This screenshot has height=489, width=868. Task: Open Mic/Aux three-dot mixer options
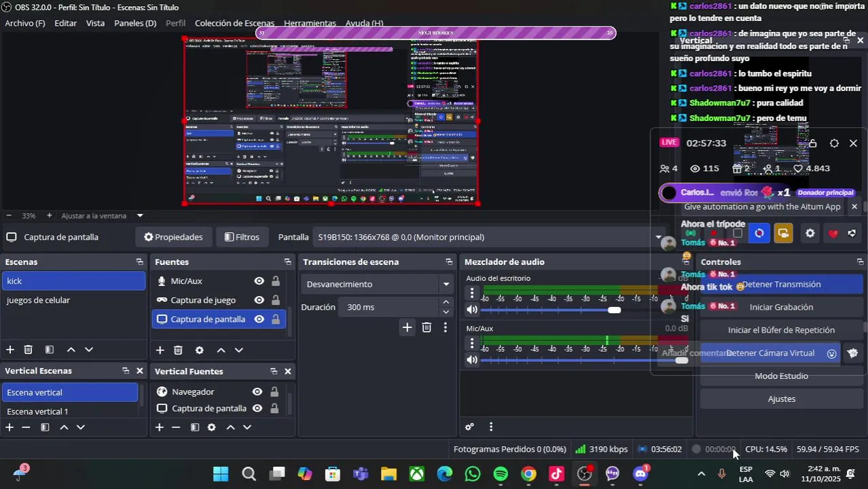pyautogui.click(x=472, y=343)
